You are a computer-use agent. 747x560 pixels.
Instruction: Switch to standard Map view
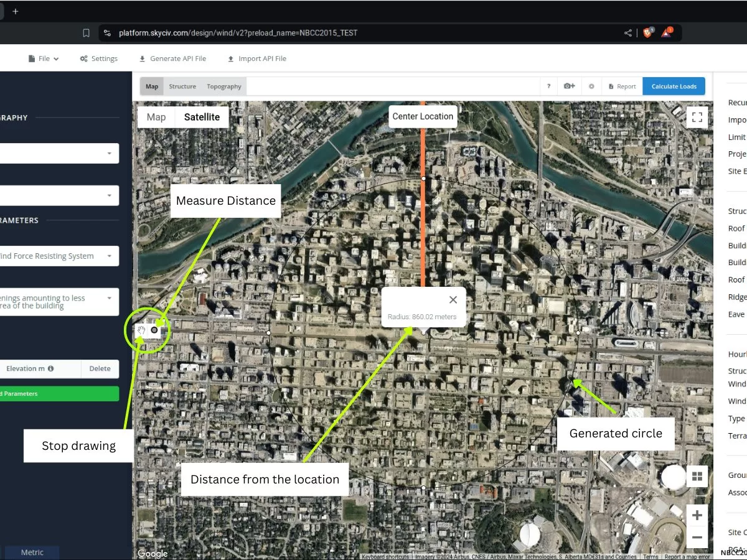[x=156, y=117]
